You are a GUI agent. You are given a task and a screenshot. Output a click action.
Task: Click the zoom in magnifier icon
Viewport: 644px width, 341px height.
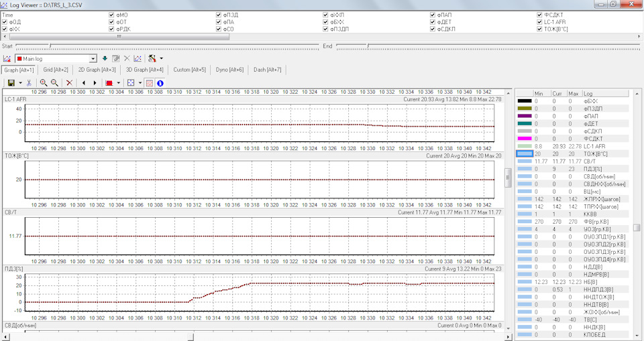tap(44, 83)
